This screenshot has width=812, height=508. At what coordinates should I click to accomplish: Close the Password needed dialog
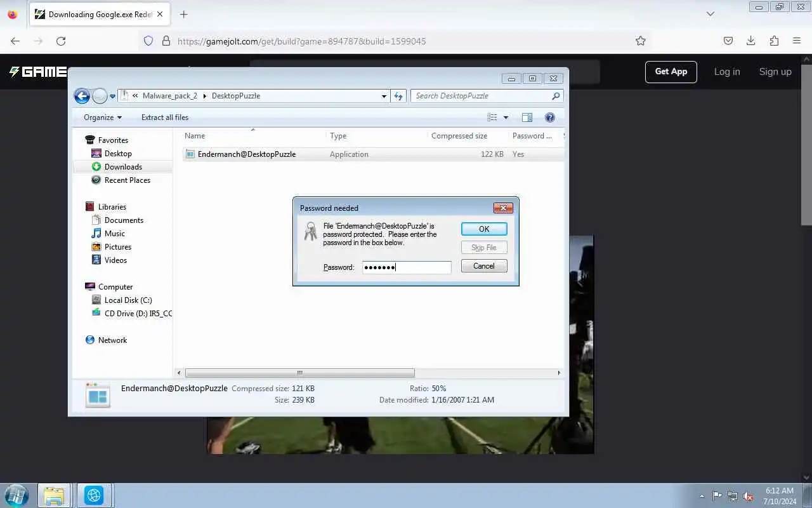pos(503,208)
